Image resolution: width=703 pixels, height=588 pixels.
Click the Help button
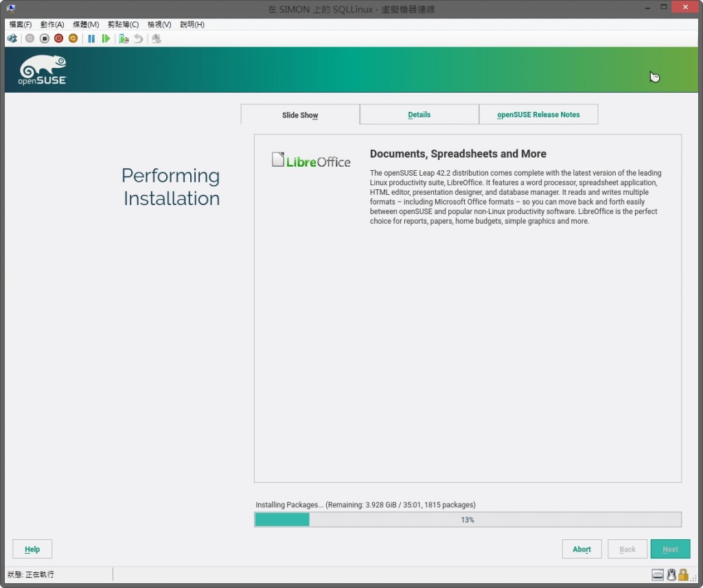[x=32, y=549]
